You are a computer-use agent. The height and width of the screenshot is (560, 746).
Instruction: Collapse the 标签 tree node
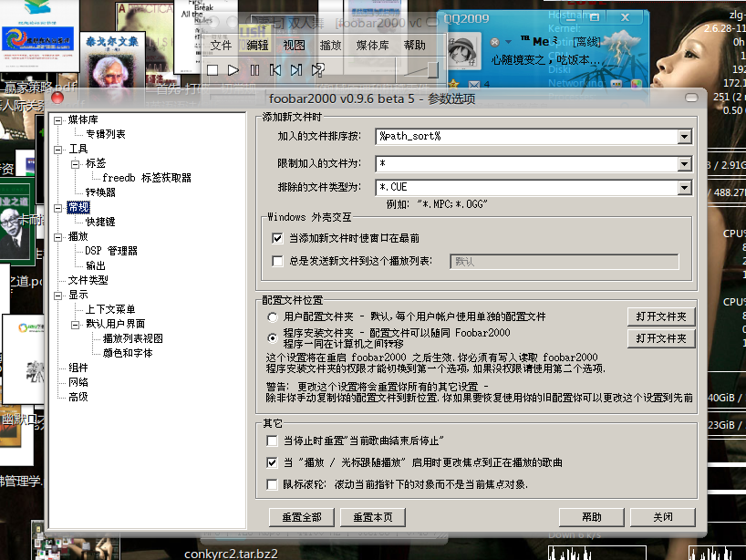click(x=75, y=164)
